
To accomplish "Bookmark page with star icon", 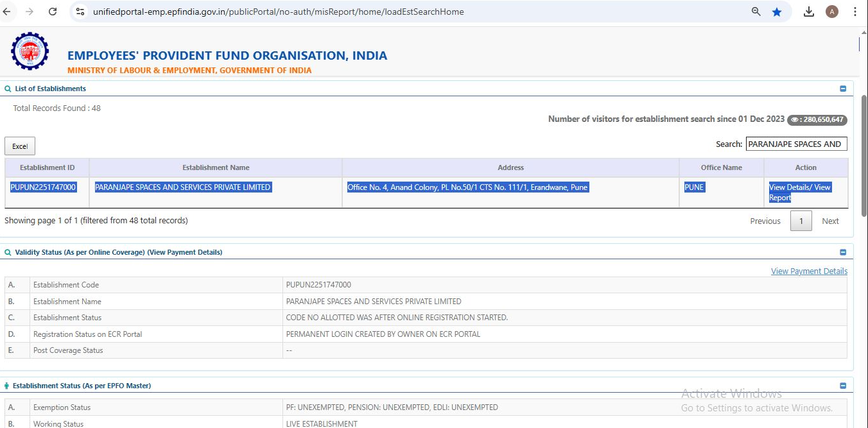I will pyautogui.click(x=777, y=12).
